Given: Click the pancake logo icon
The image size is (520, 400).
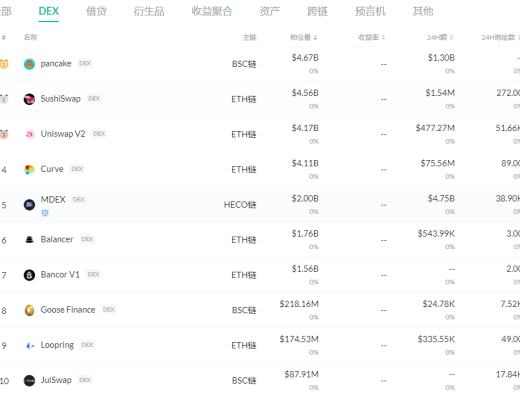Looking at the screenshot, I should pyautogui.click(x=29, y=64).
